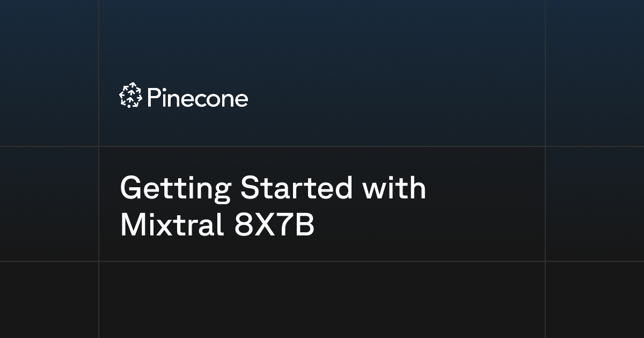
Task: Click the bottom left empty grid cell
Action: [49, 300]
